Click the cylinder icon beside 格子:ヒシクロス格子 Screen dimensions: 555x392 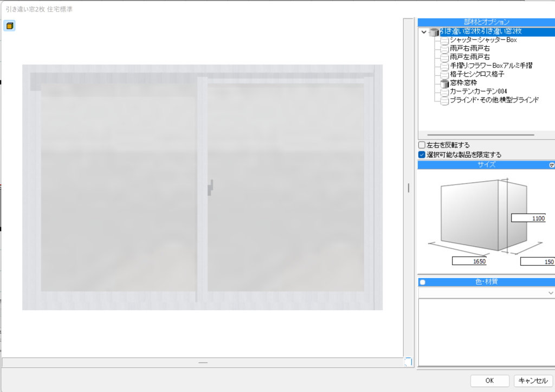point(444,74)
